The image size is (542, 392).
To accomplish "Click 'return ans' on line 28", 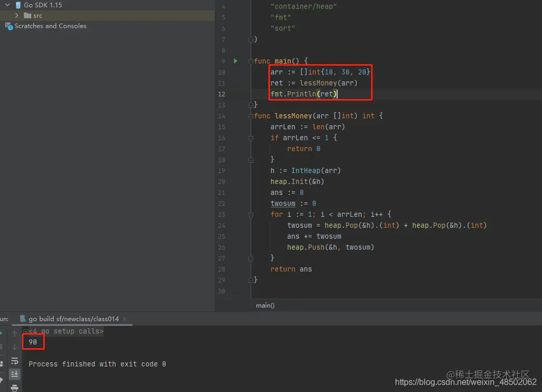I will [x=291, y=269].
